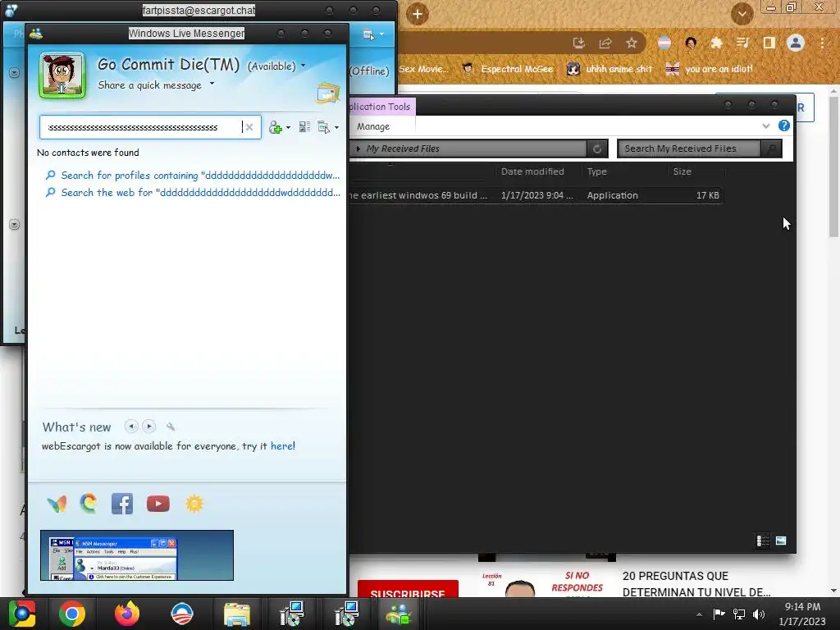Show next What's new item
This screenshot has width=840, height=630.
point(149,427)
